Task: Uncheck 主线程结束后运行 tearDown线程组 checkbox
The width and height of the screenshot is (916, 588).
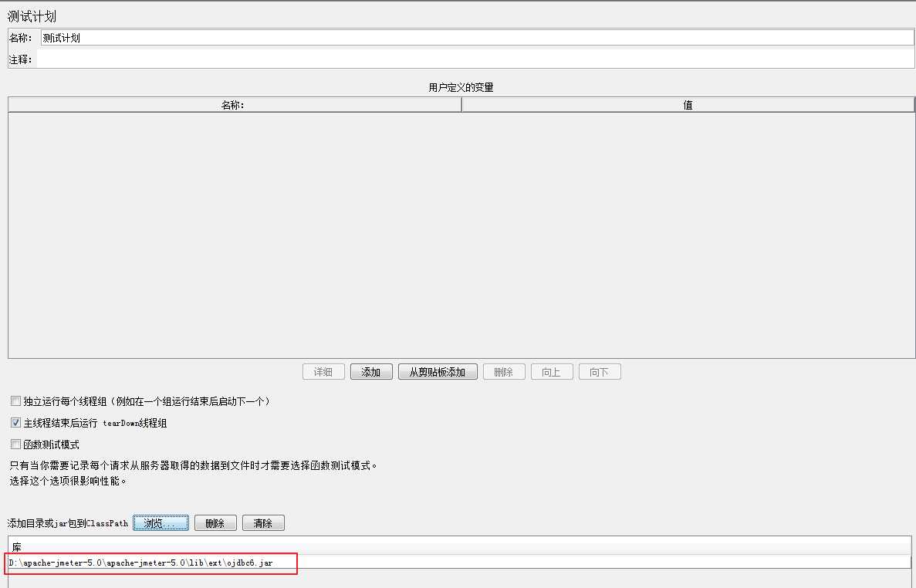Action: 15,423
